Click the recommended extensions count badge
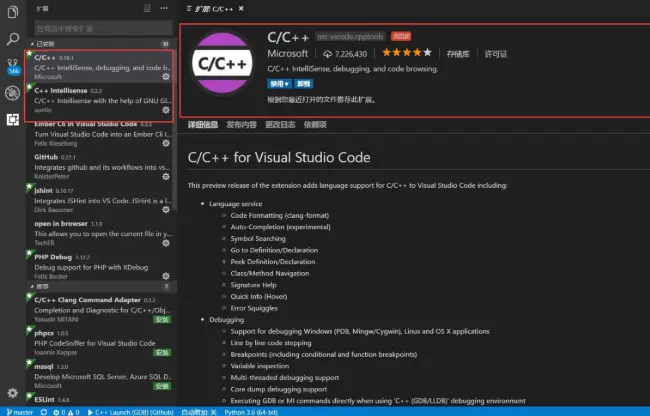The height and width of the screenshot is (416, 650). point(166,286)
